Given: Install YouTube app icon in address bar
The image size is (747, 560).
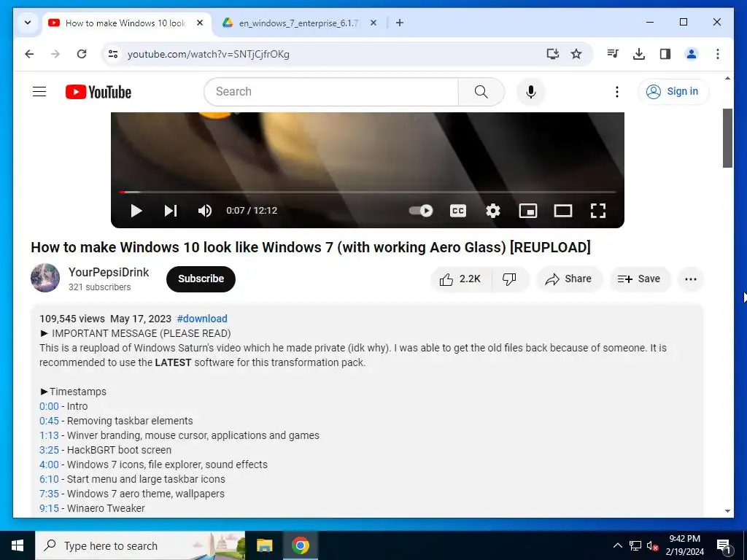Looking at the screenshot, I should [553, 54].
